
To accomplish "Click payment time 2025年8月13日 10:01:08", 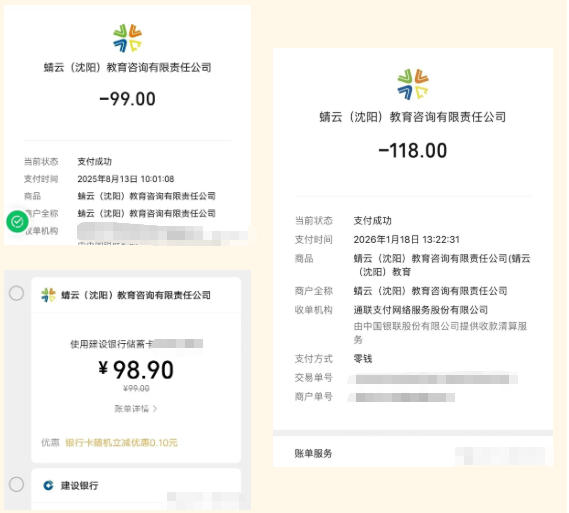I will pyautogui.click(x=126, y=179).
